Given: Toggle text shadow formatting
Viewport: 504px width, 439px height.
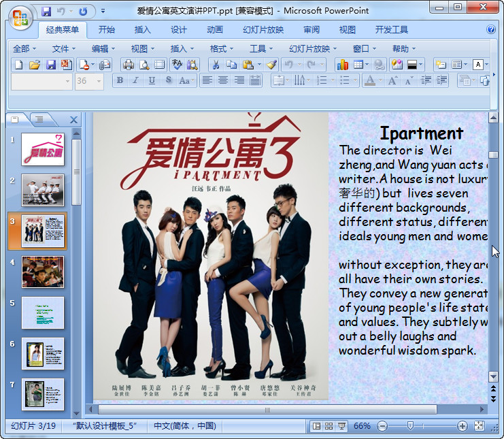Looking at the screenshot, I should pos(168,80).
